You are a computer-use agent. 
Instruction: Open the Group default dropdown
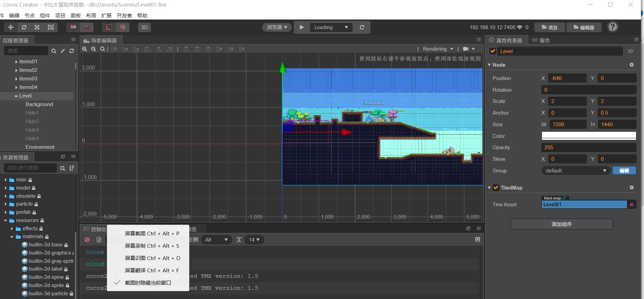pos(576,171)
